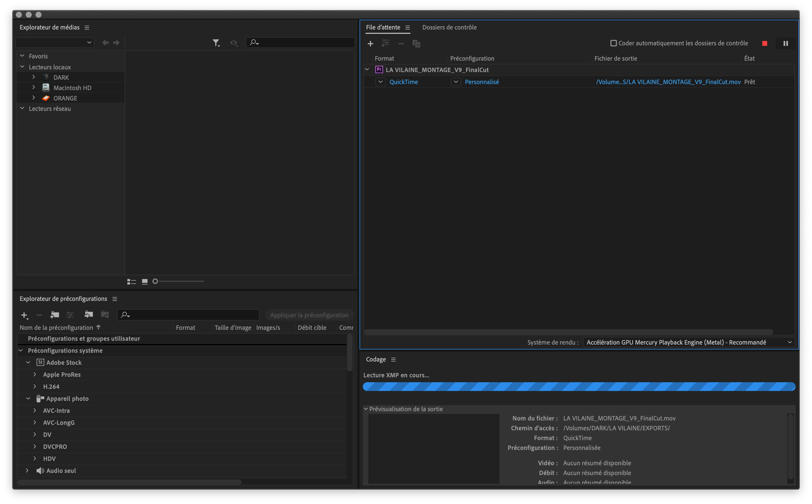Click the Personnalisé preset link
The width and height of the screenshot is (812, 504).
click(x=481, y=82)
